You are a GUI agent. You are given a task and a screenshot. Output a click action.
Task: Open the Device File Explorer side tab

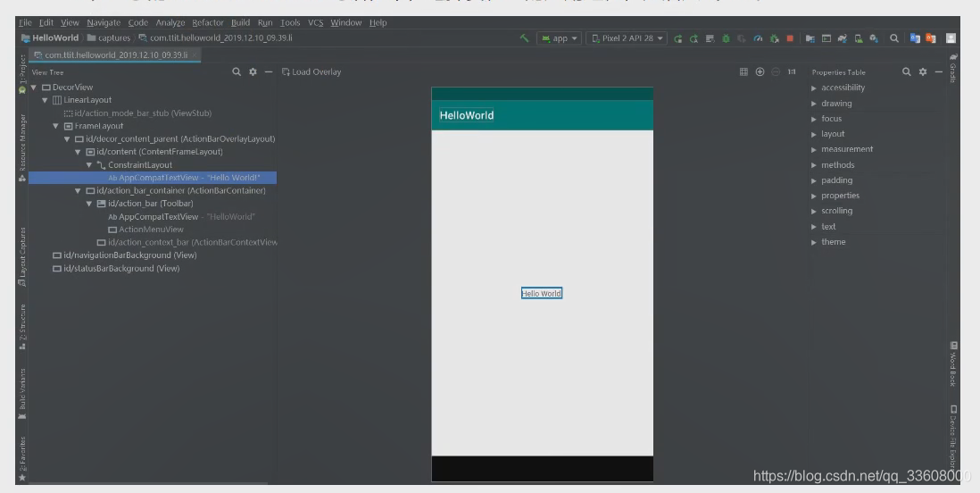coord(953,437)
